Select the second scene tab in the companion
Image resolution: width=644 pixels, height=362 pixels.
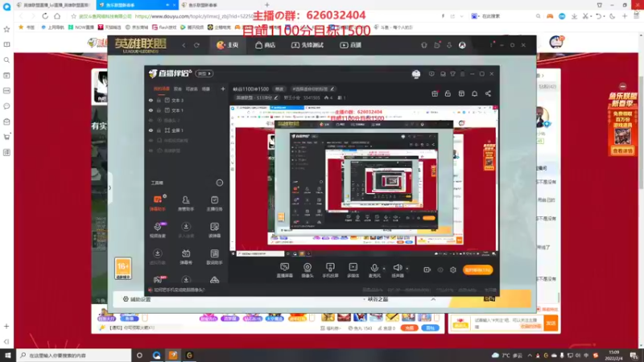tap(177, 88)
